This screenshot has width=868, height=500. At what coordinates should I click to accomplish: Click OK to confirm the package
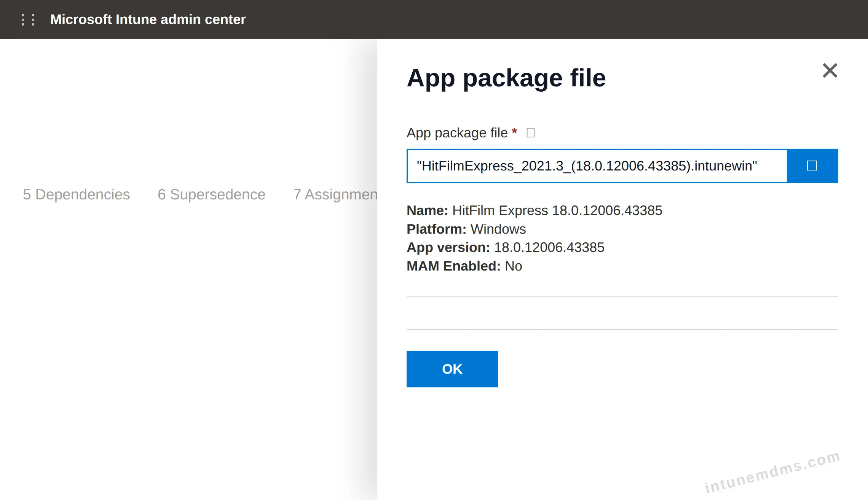[452, 369]
